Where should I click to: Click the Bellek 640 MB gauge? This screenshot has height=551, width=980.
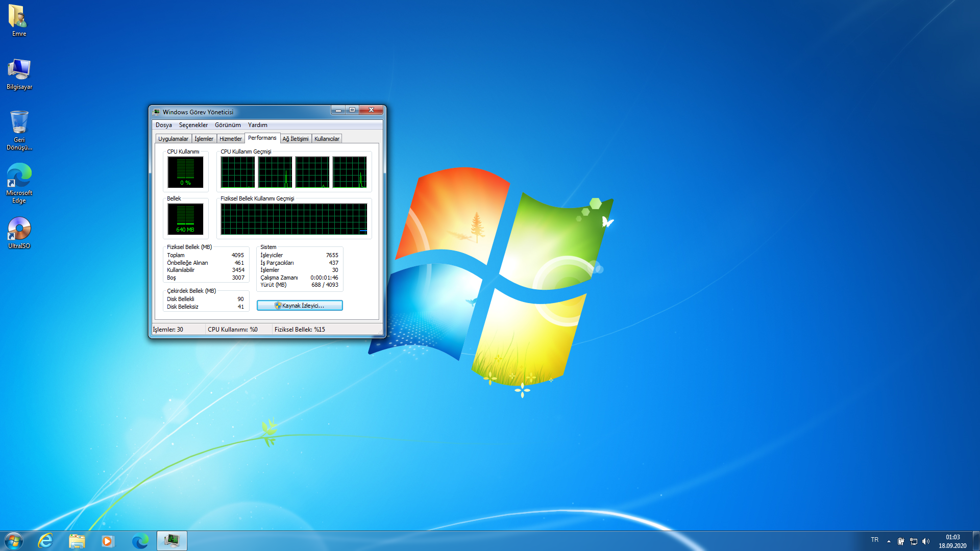click(x=185, y=219)
